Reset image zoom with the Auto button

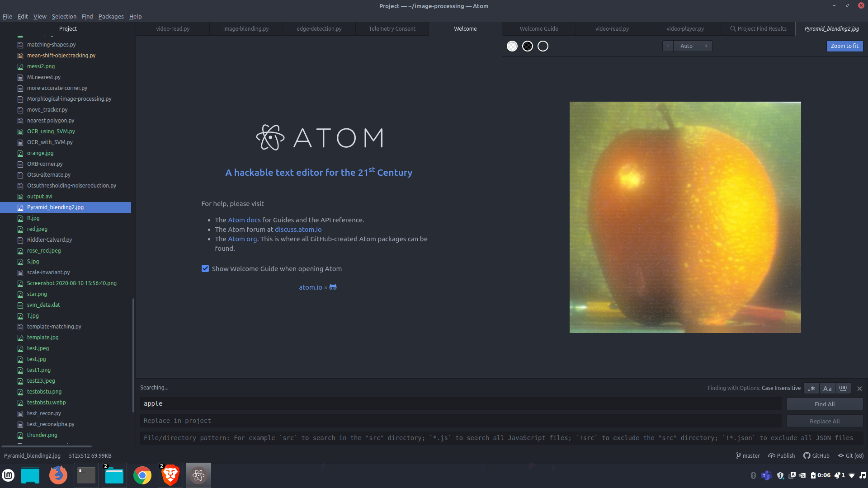(686, 46)
